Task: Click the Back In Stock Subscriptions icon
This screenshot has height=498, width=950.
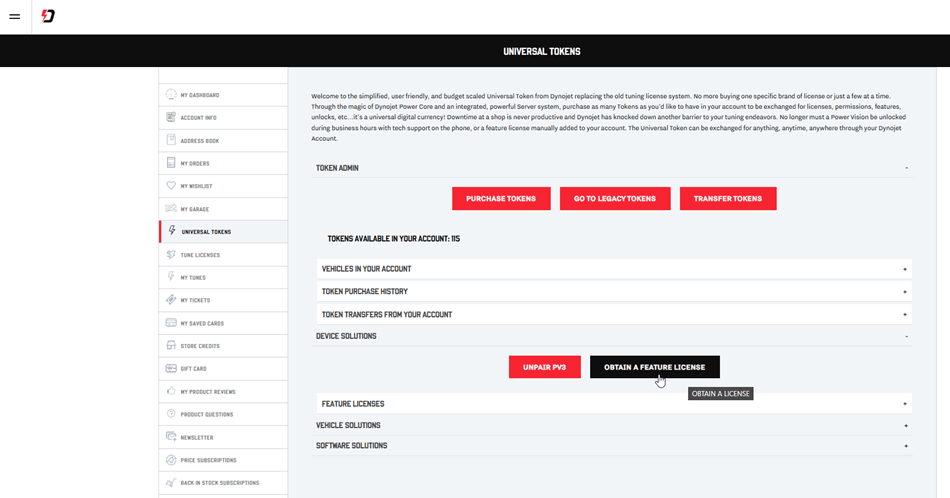Action: point(171,482)
